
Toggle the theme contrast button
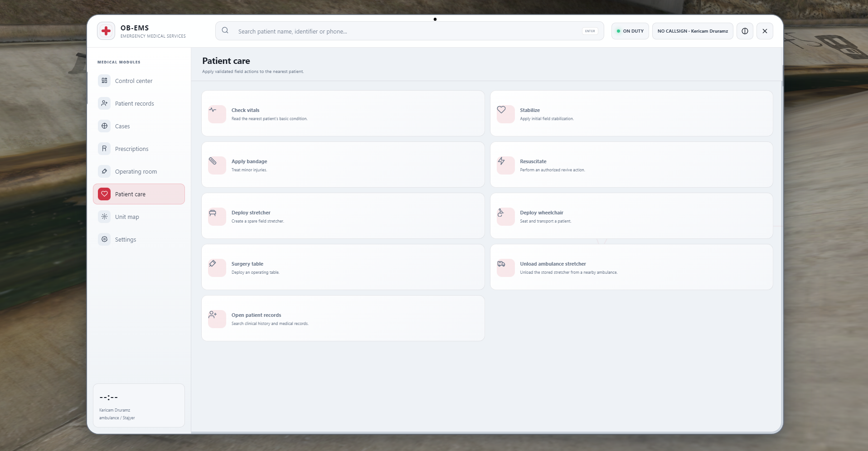745,31
